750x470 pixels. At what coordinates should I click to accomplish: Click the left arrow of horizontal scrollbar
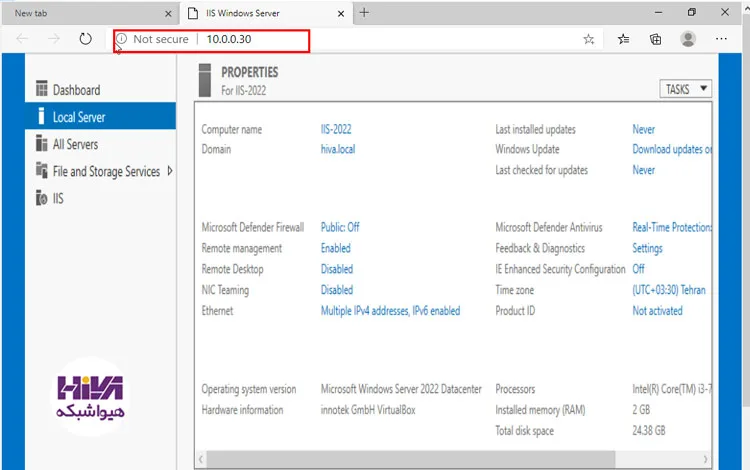click(201, 459)
